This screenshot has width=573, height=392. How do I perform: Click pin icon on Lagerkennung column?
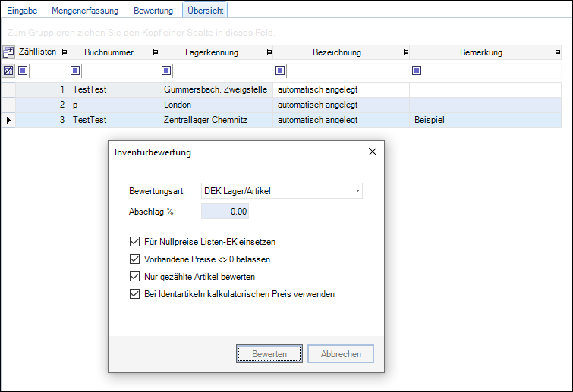267,52
